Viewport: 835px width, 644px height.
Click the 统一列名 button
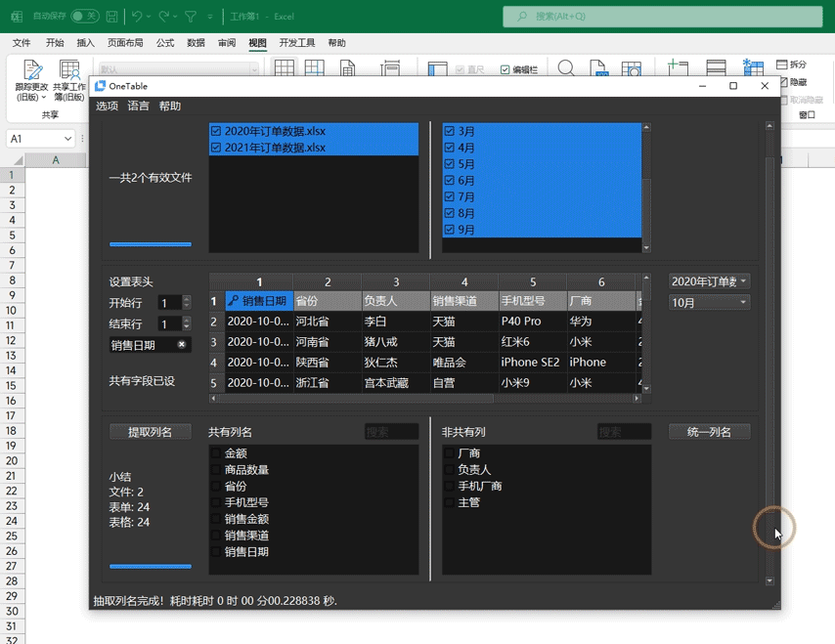(709, 432)
